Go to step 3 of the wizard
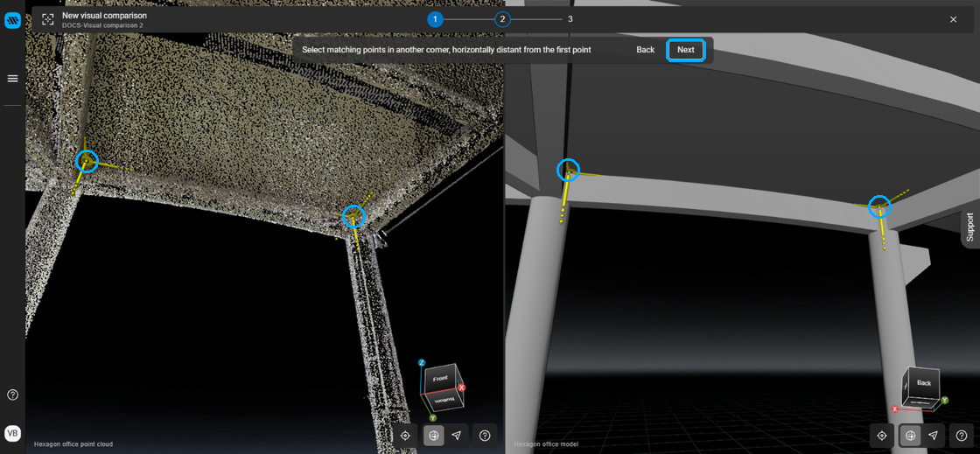 point(570,19)
